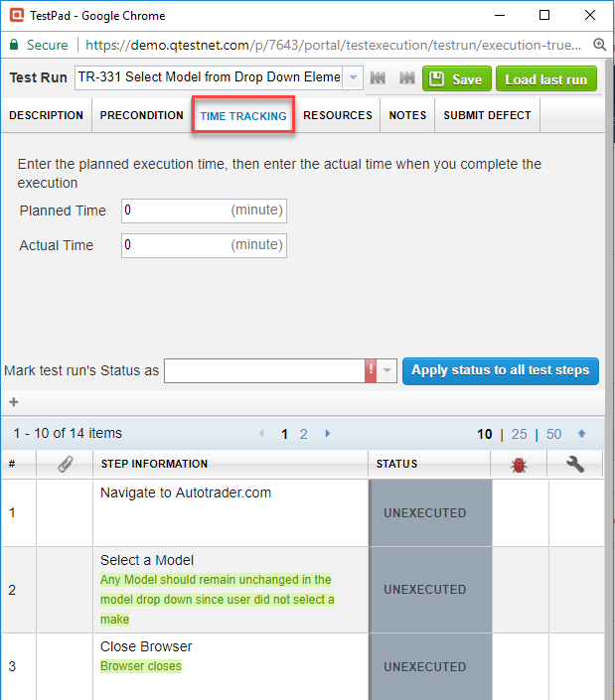
Task: Click the green Secure padlock icon
Action: [x=14, y=45]
